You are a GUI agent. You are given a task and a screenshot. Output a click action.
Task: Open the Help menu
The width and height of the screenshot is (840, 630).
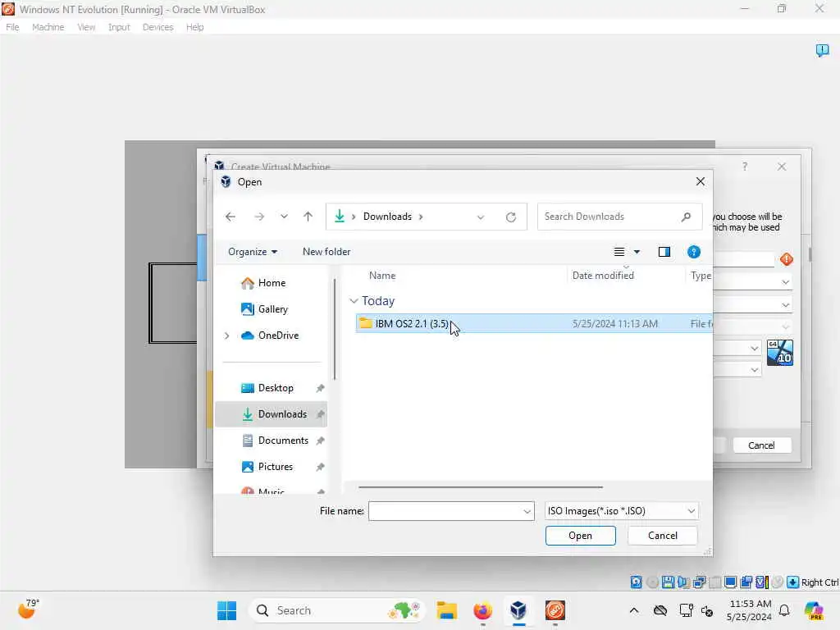[194, 27]
